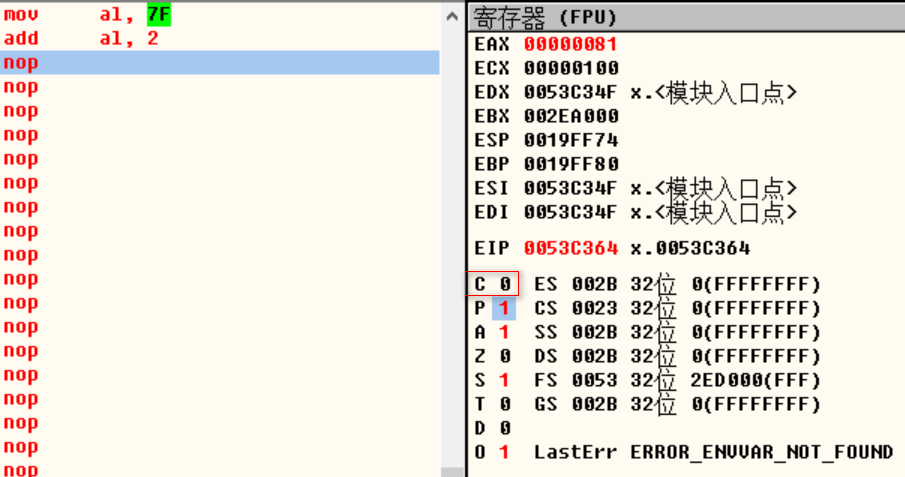Screen dimensions: 905x477
Task: Click the highlighted nop instruction row
Action: (219, 62)
